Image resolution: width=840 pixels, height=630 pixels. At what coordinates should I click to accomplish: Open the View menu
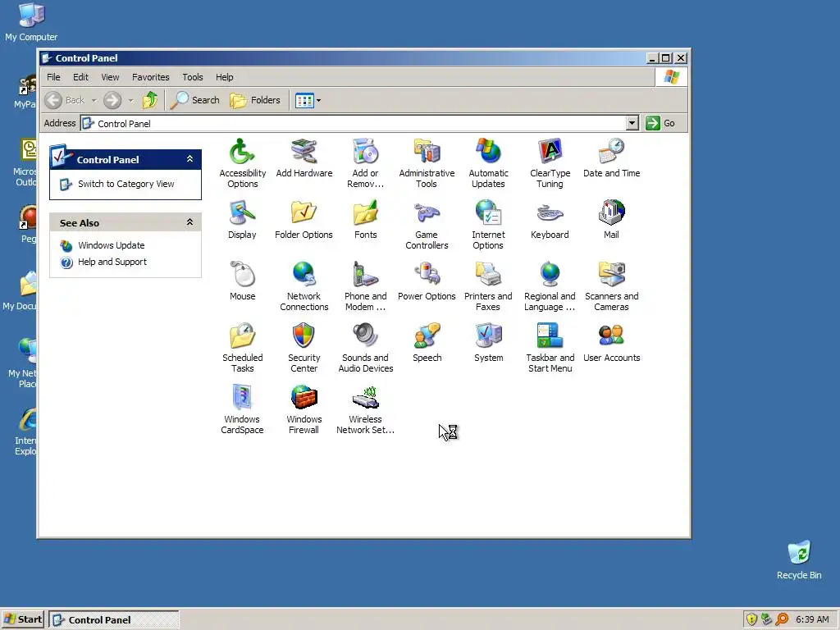point(111,77)
